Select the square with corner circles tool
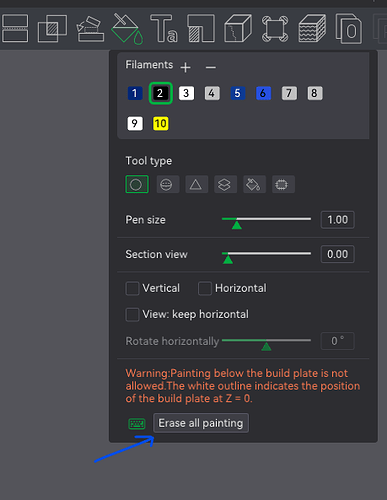This screenshot has height=500, width=387. [275, 29]
